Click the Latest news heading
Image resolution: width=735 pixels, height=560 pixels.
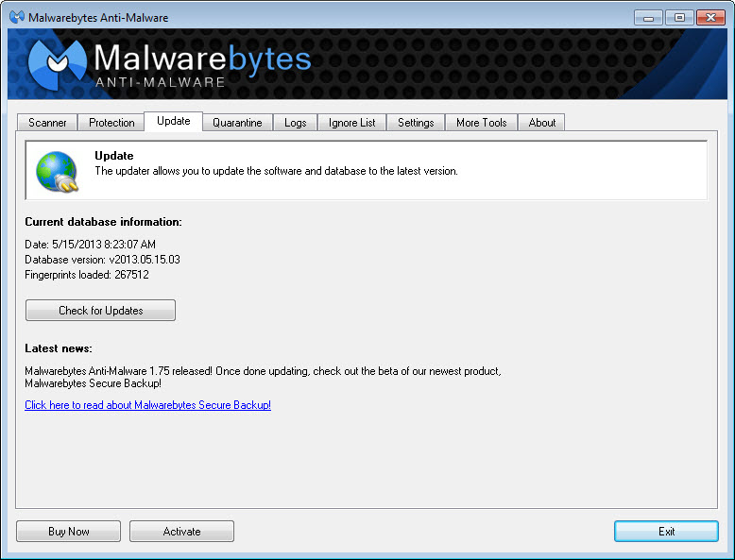(x=59, y=348)
